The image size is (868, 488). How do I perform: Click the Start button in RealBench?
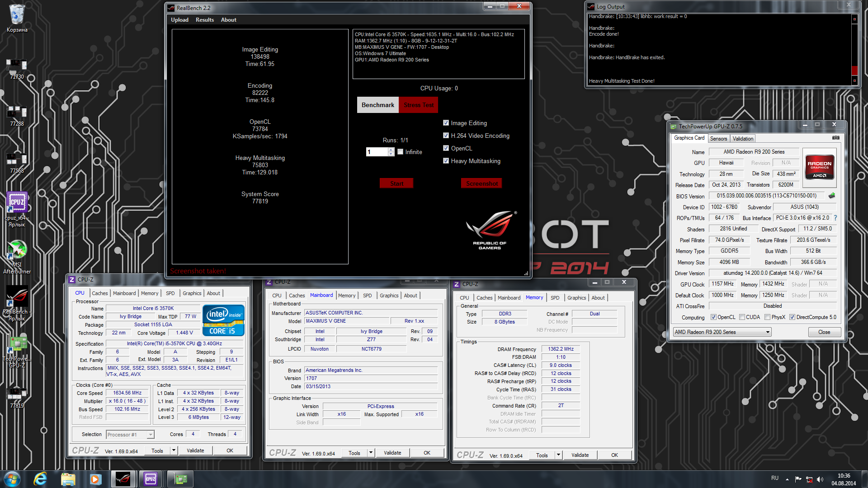(x=396, y=183)
